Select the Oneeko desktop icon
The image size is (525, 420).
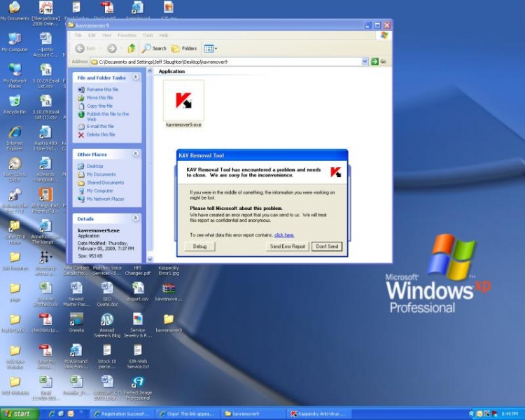76,323
